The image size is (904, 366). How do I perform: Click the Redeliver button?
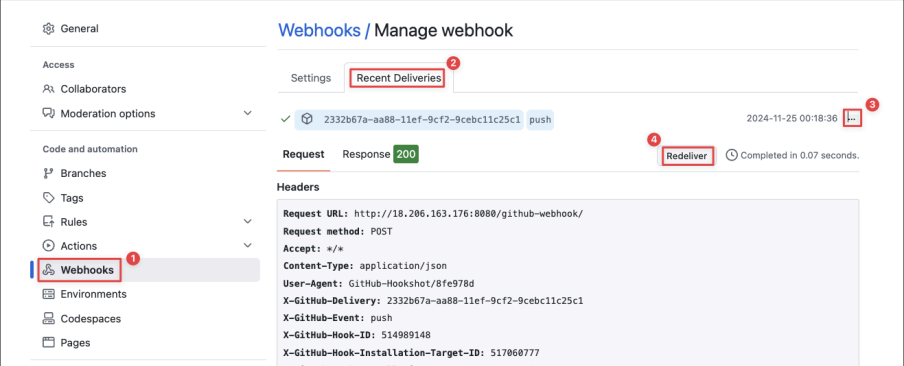point(688,156)
